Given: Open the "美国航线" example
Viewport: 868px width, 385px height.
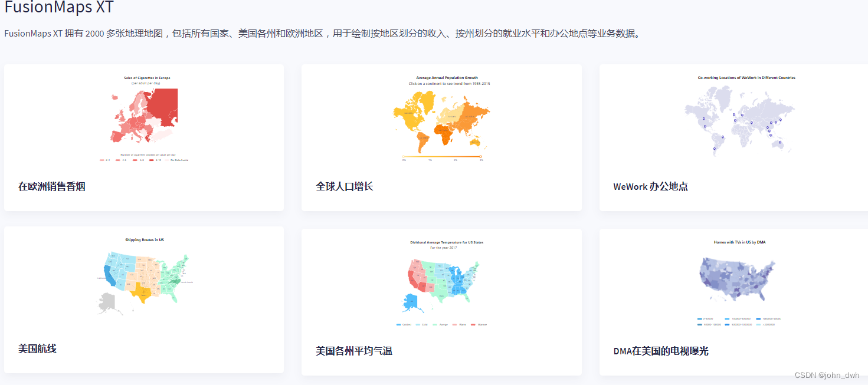Looking at the screenshot, I should click(37, 349).
